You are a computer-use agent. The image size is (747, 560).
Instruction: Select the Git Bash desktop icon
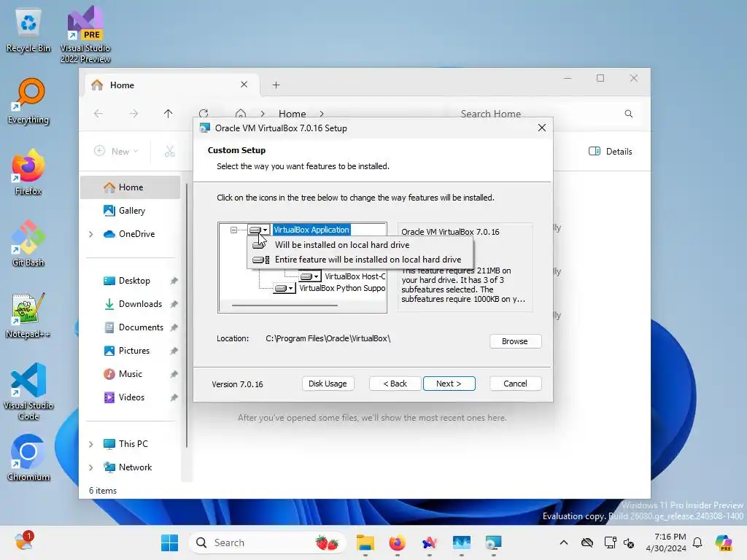point(28,244)
